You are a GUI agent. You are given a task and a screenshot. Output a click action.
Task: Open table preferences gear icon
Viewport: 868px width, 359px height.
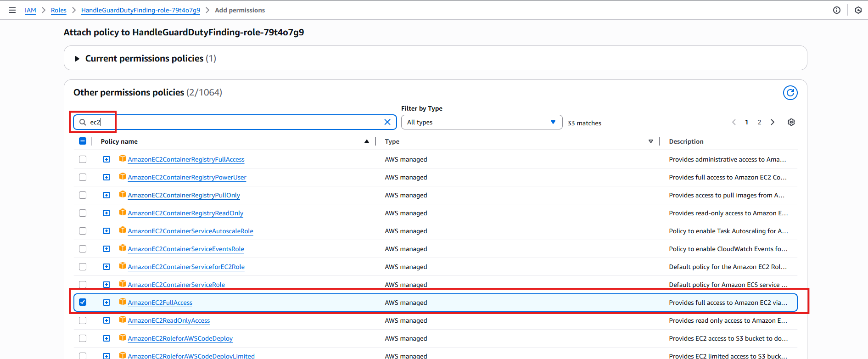791,122
